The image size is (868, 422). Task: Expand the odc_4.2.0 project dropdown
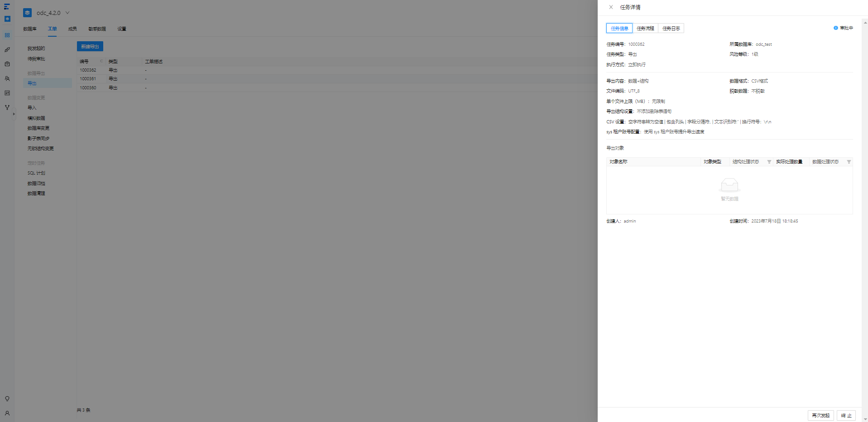[x=67, y=13]
